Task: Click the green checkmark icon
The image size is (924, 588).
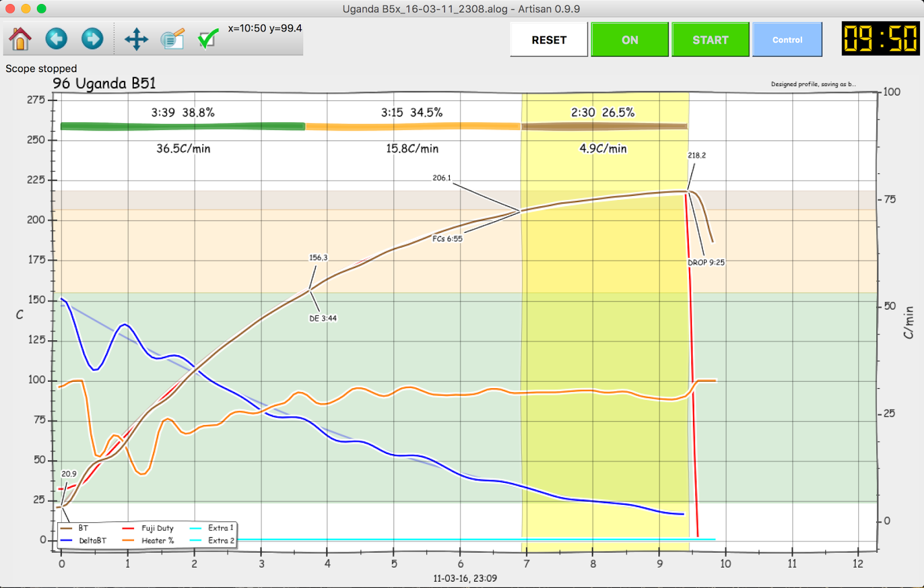Action: [208, 39]
